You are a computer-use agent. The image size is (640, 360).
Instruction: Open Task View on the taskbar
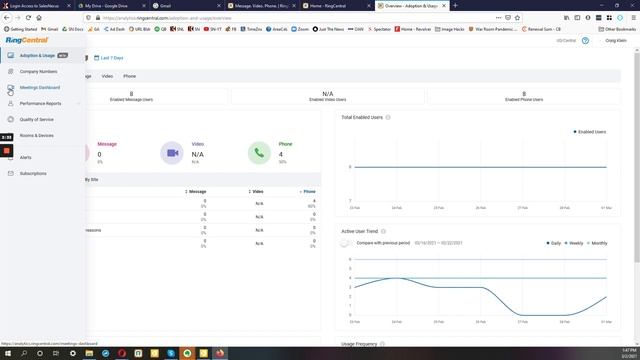click(56, 353)
